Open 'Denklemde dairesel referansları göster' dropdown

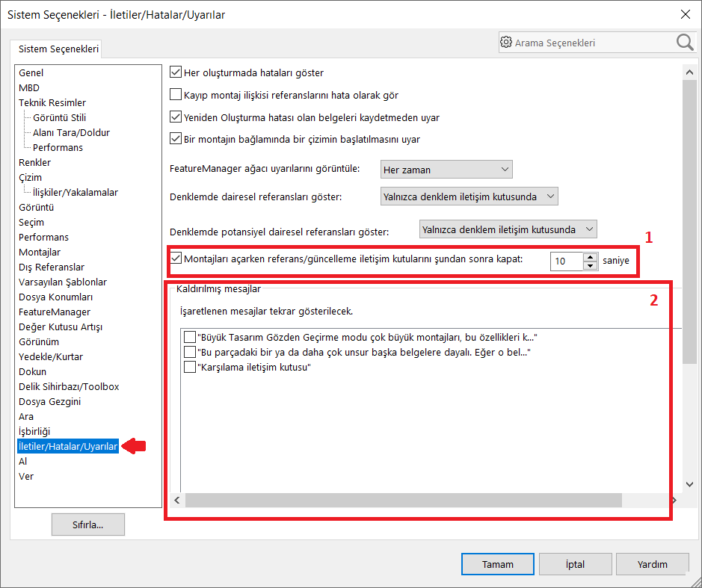pyautogui.click(x=469, y=196)
